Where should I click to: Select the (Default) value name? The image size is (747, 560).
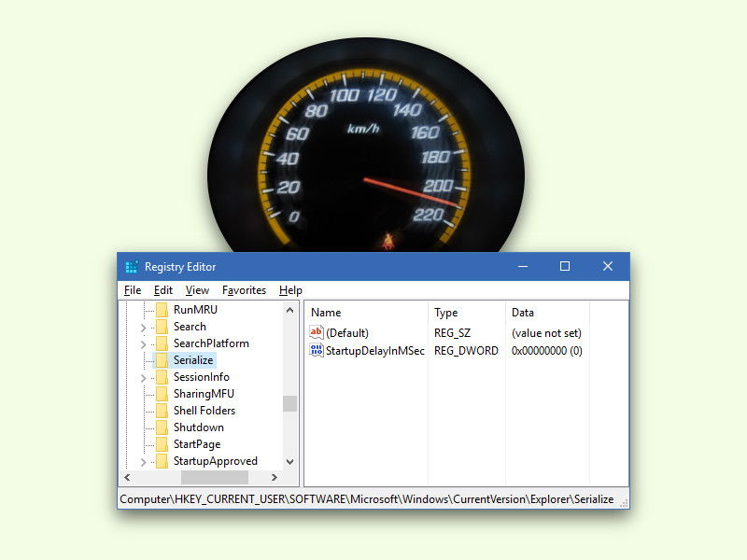[346, 333]
